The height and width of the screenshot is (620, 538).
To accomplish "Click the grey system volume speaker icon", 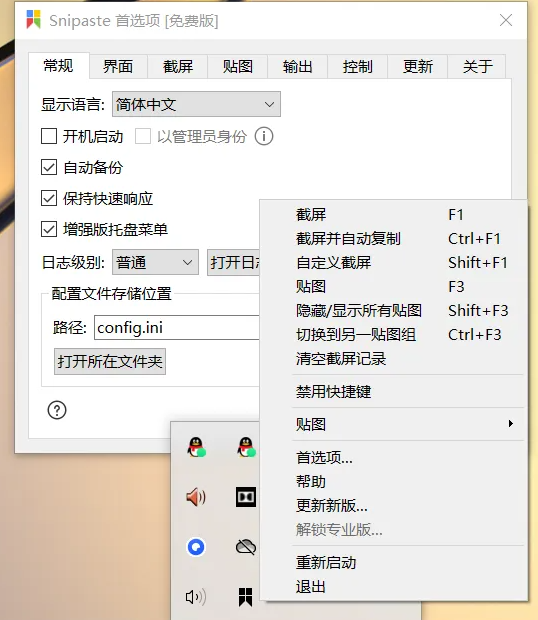I will [x=196, y=597].
